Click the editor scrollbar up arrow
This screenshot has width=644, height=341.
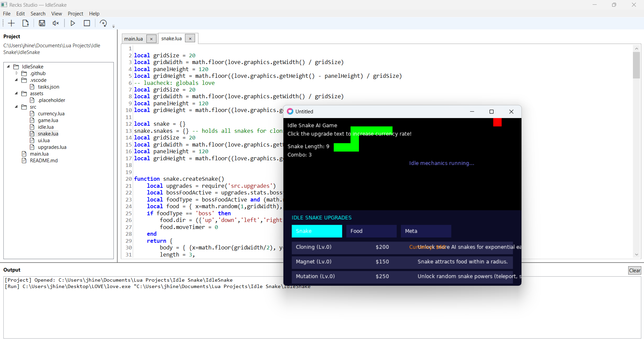(636, 49)
